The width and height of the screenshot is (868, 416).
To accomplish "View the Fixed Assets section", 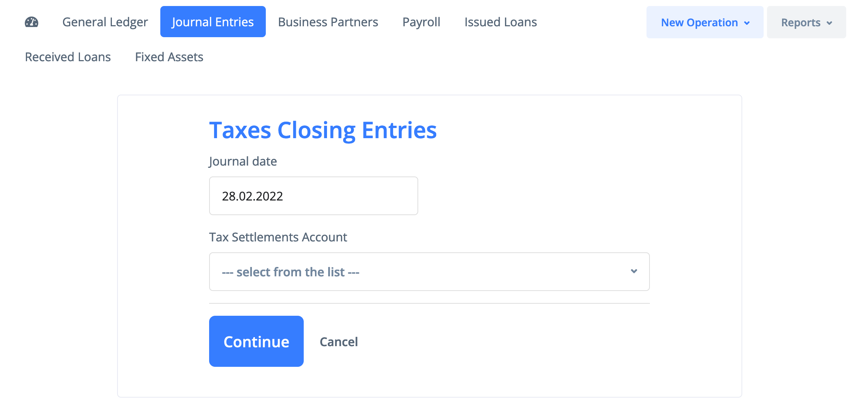I will click(x=169, y=57).
